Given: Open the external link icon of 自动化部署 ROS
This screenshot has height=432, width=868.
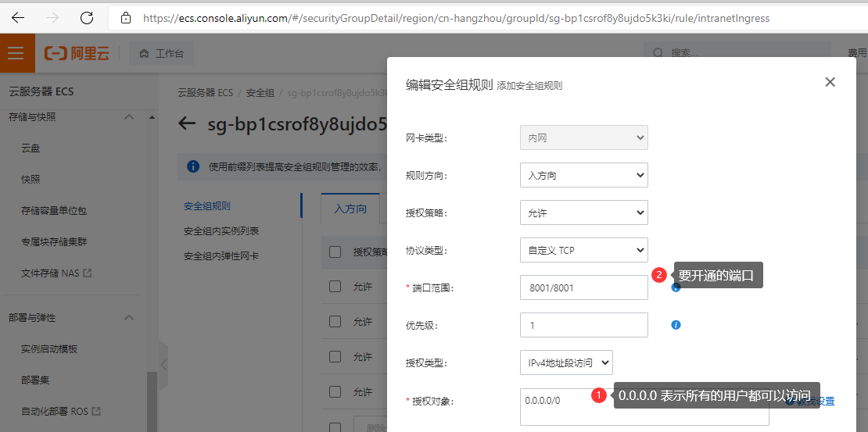Looking at the screenshot, I should point(96,411).
